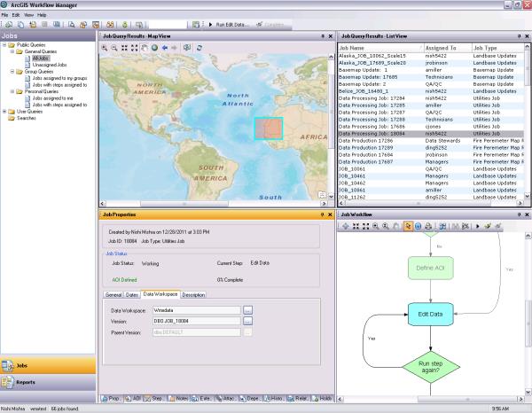Collapse the General Queries folder
The image size is (532, 413).
pyautogui.click(x=12, y=51)
